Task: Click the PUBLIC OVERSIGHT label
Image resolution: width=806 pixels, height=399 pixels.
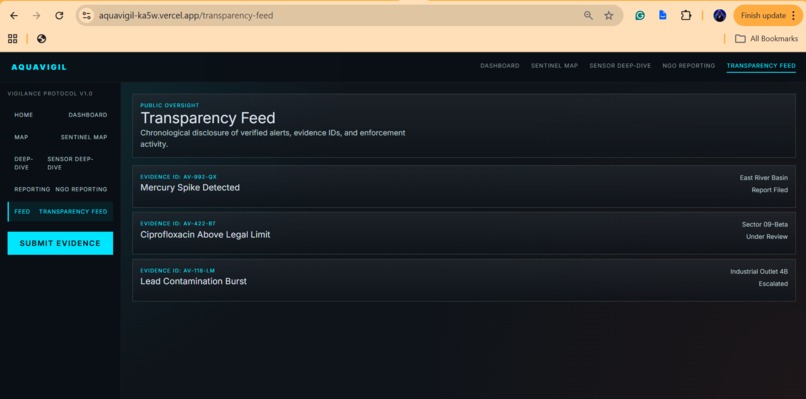Action: click(170, 105)
